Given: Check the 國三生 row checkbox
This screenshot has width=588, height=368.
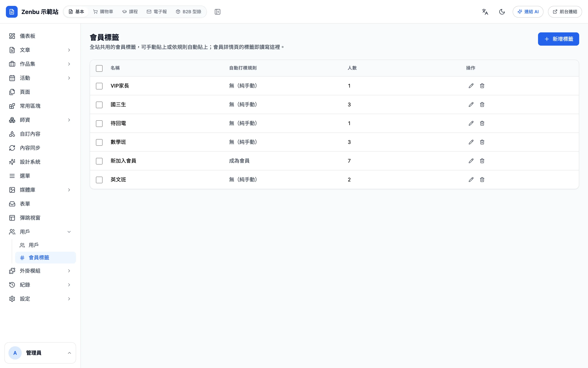Looking at the screenshot, I should tap(99, 105).
